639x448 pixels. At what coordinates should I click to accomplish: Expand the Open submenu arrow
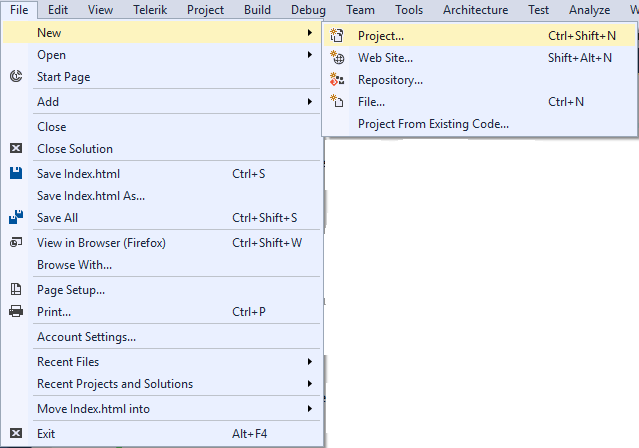pos(310,55)
